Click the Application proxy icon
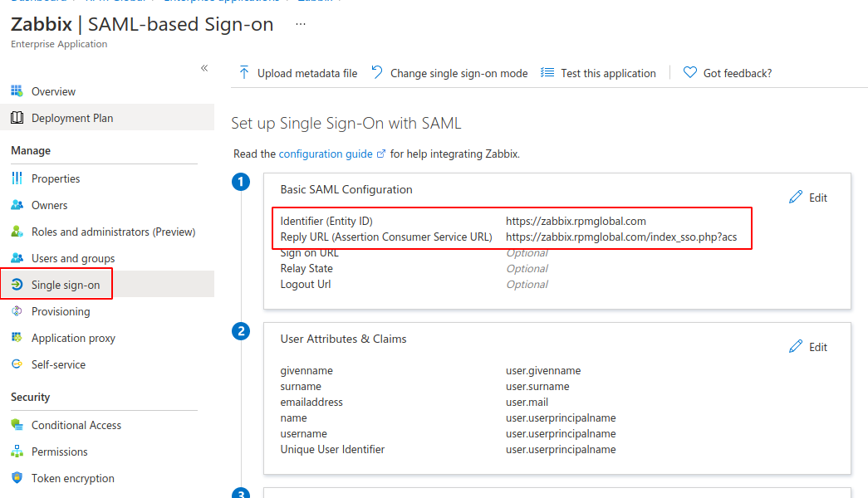Image resolution: width=868 pixels, height=498 pixels. 17,338
